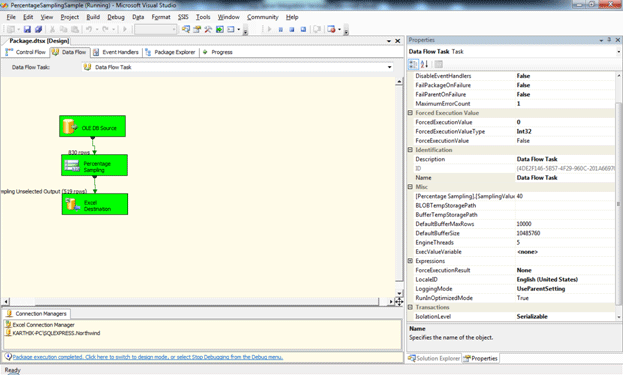Click the green Start Debugging arrow
The width and height of the screenshot is (623, 375).
[125, 29]
